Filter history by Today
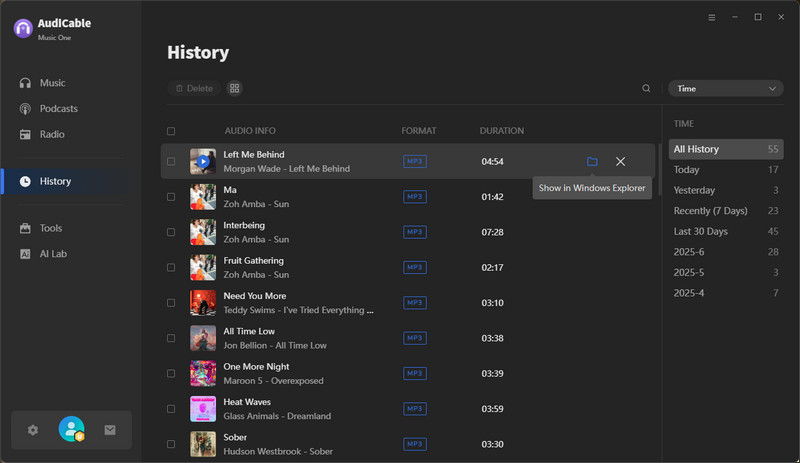 click(726, 169)
